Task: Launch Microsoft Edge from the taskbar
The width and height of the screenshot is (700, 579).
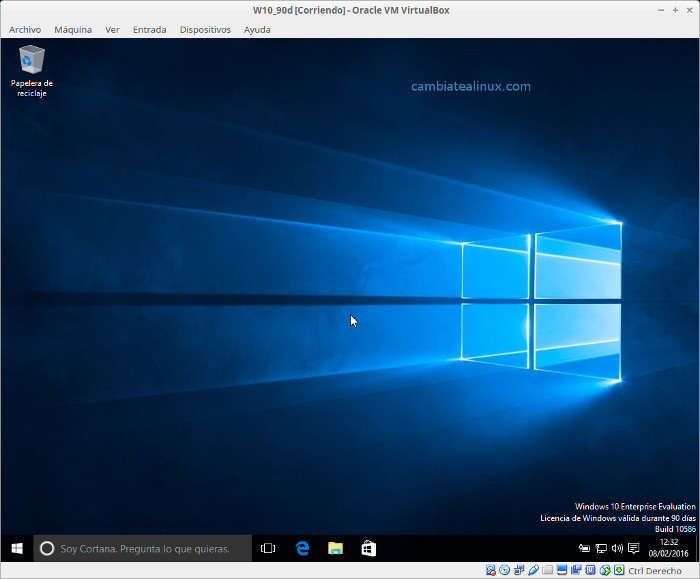Action: (302, 548)
